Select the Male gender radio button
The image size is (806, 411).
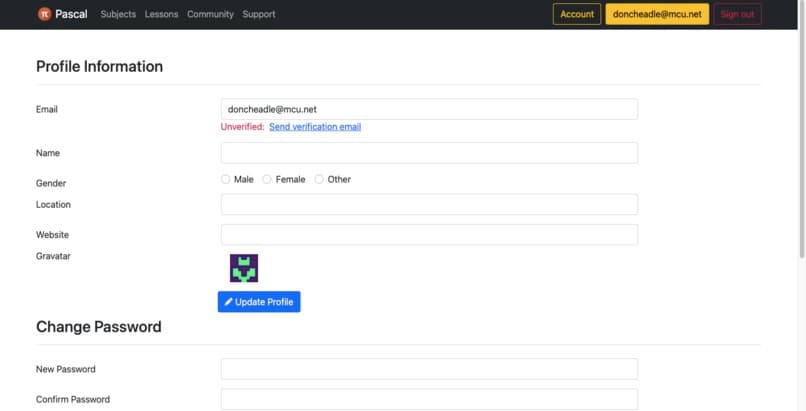pyautogui.click(x=226, y=180)
